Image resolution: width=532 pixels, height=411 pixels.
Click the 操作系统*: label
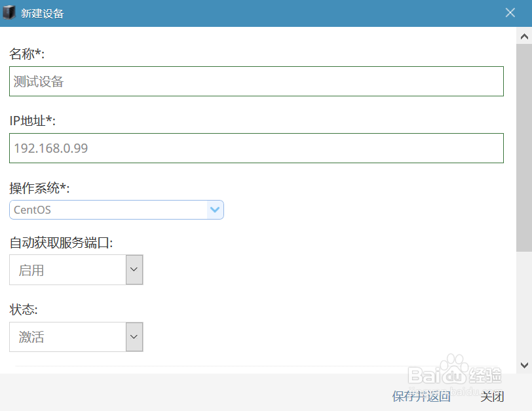point(39,188)
